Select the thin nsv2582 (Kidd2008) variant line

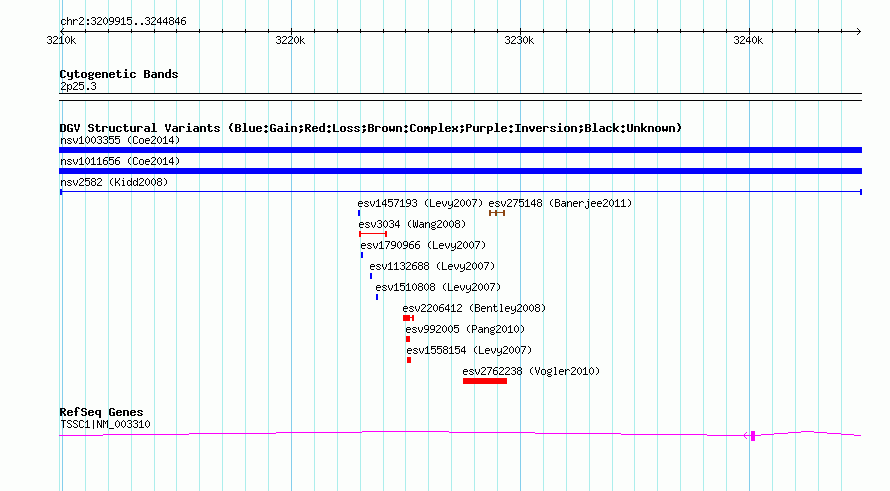tap(460, 192)
